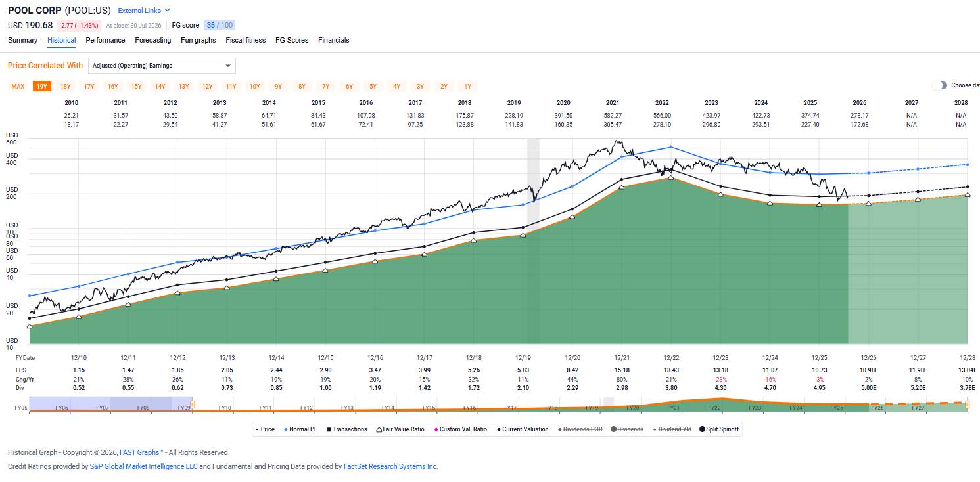Open the FG Scores tab
This screenshot has height=482, width=980.
tap(292, 40)
